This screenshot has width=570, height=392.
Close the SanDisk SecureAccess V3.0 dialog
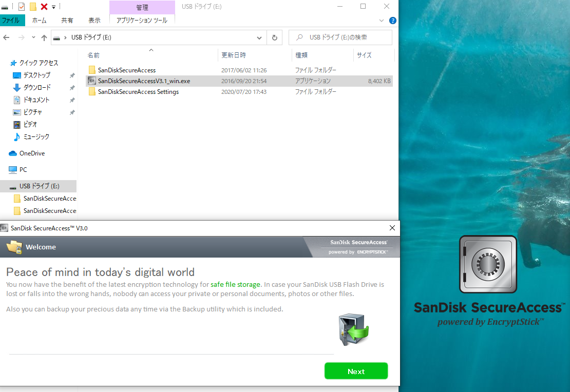point(392,228)
